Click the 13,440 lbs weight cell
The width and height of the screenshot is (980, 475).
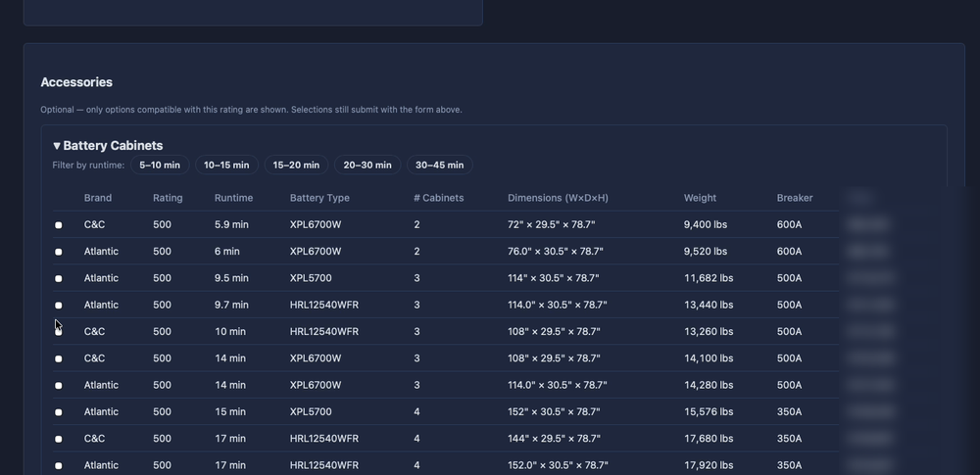click(x=709, y=305)
